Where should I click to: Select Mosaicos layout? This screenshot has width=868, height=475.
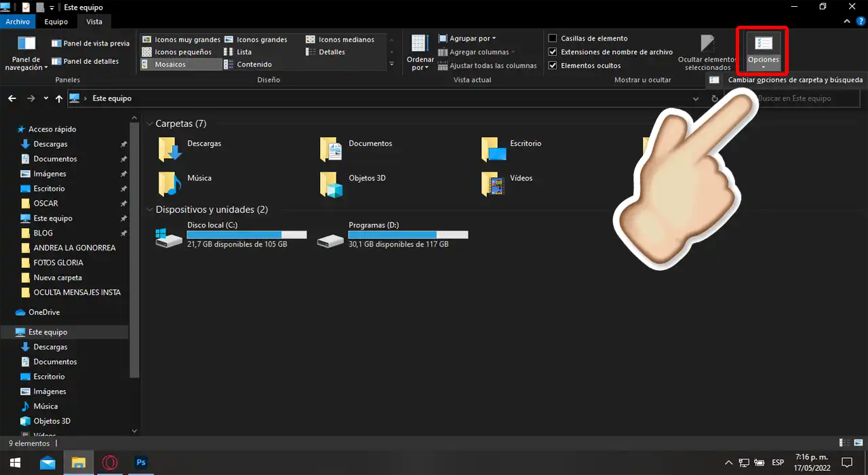tap(181, 64)
